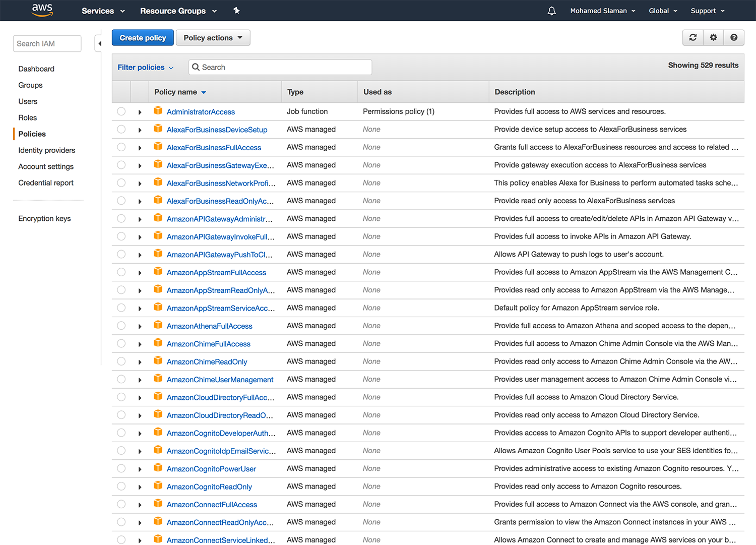
Task: Expand the AlexaForBusinessDeviceSetup row details
Action: (140, 130)
